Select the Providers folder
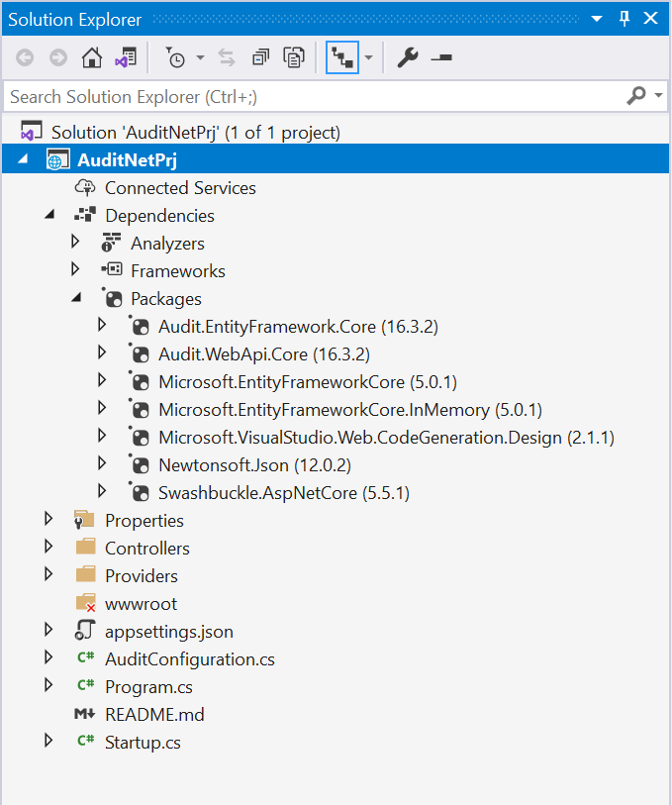The image size is (672, 805). tap(142, 576)
